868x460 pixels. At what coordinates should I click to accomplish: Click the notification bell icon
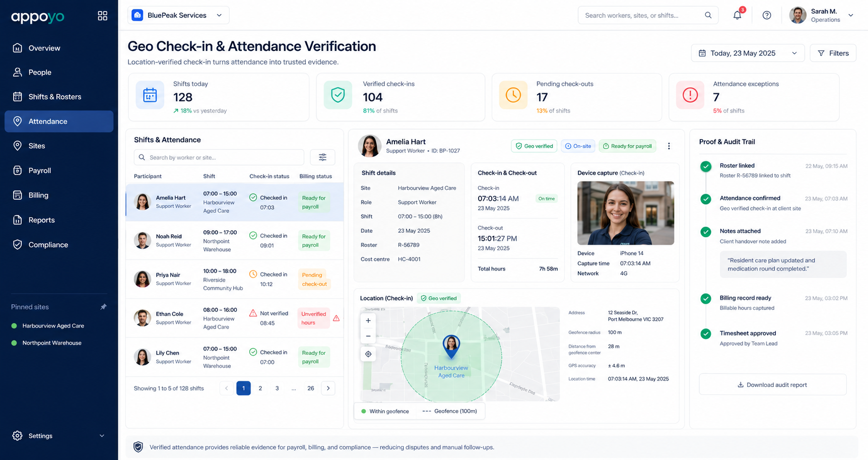(737, 15)
